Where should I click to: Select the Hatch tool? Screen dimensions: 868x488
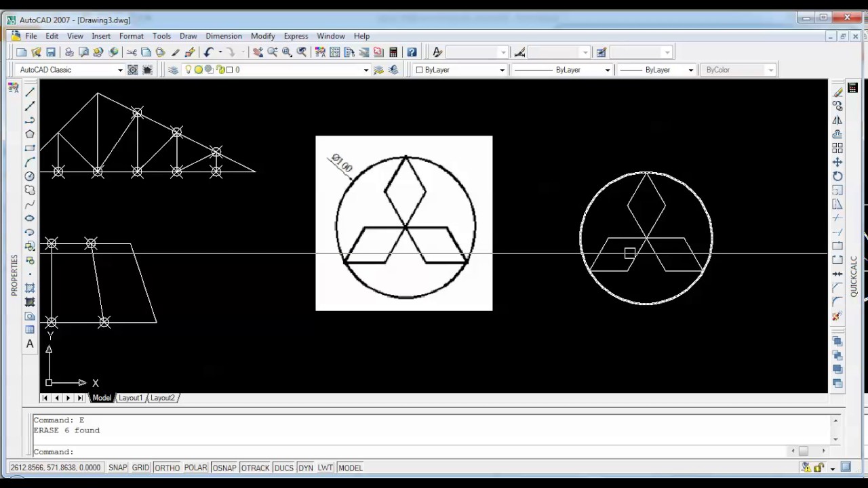(x=30, y=288)
